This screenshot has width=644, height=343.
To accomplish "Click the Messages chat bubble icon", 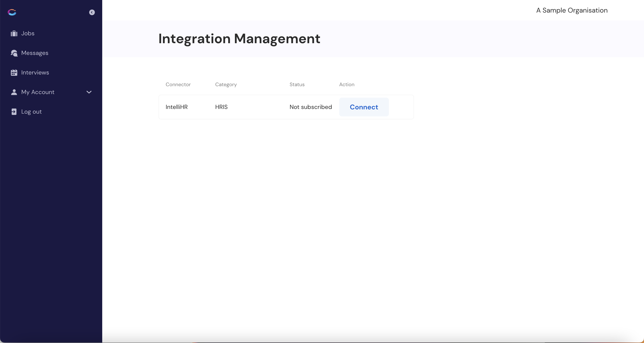I will 14,53.
